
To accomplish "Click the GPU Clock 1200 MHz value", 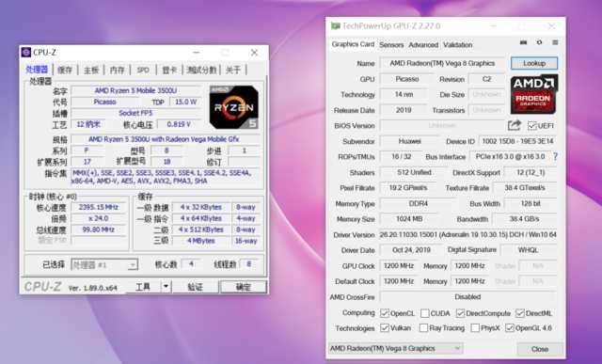I will click(399, 265).
